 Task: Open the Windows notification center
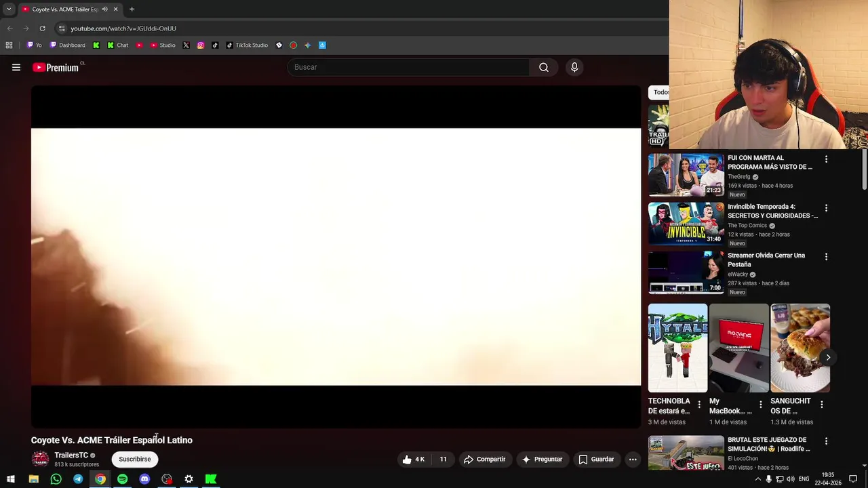(853, 479)
